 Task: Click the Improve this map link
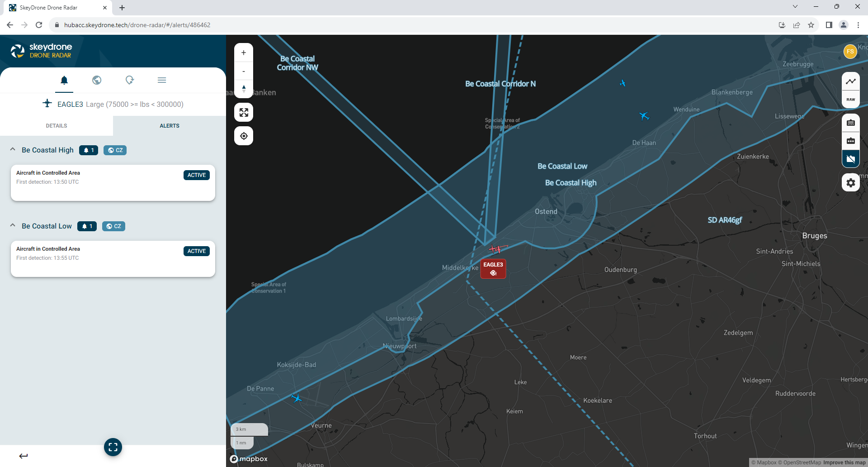844,462
